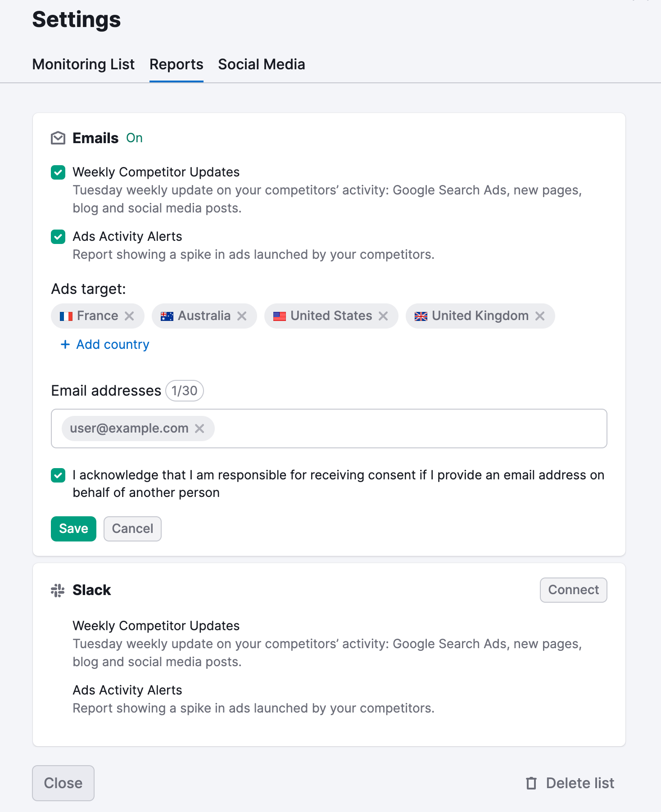The image size is (661, 812).
Task: Remove United Kingdom country tag
Action: click(x=540, y=316)
